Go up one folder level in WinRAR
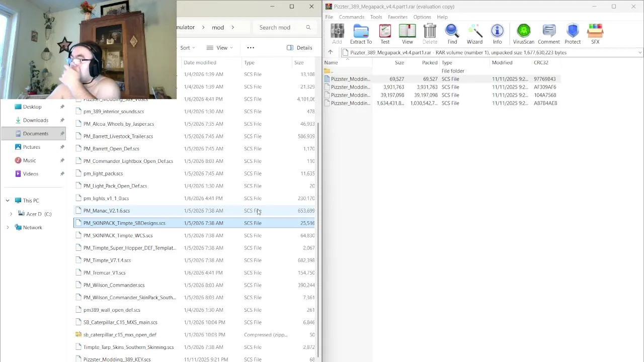Screen dimensions: 644x362 tap(330, 52)
